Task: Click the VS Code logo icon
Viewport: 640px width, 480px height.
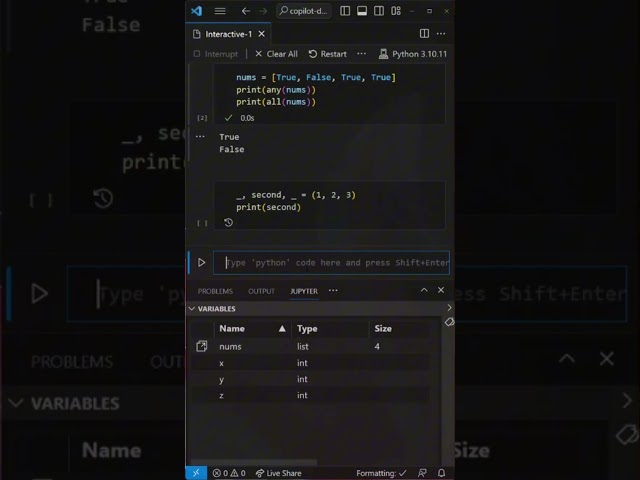Action: 196,11
